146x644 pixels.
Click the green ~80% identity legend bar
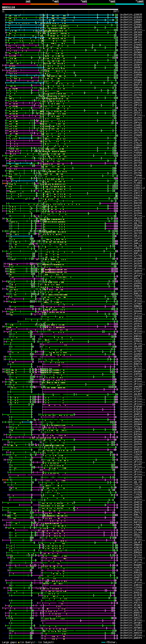click(x=101, y=4)
